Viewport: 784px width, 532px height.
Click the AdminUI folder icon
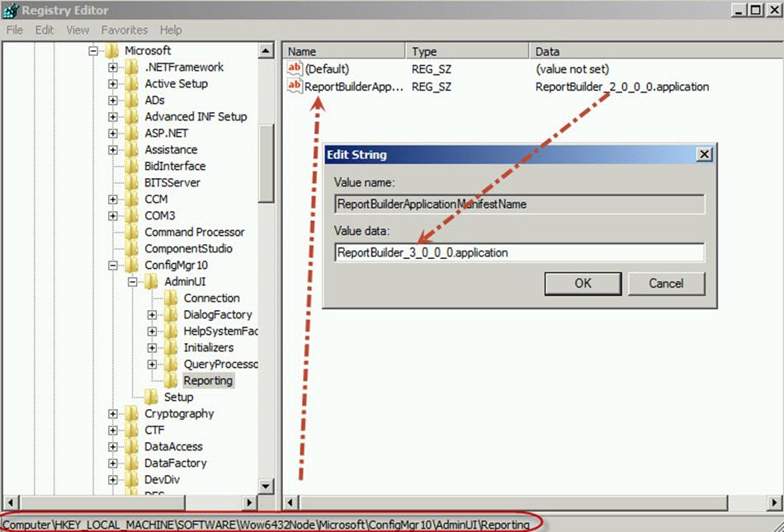click(152, 281)
